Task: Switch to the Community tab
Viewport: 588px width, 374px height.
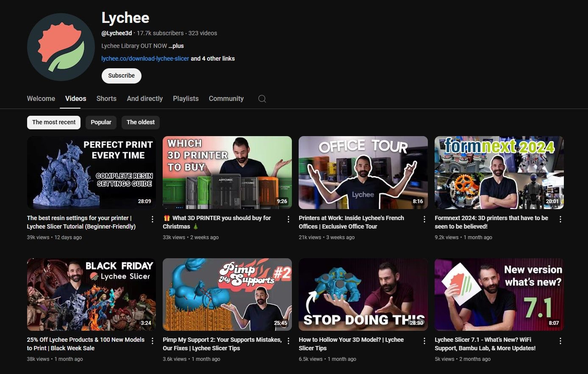Action: tap(226, 98)
